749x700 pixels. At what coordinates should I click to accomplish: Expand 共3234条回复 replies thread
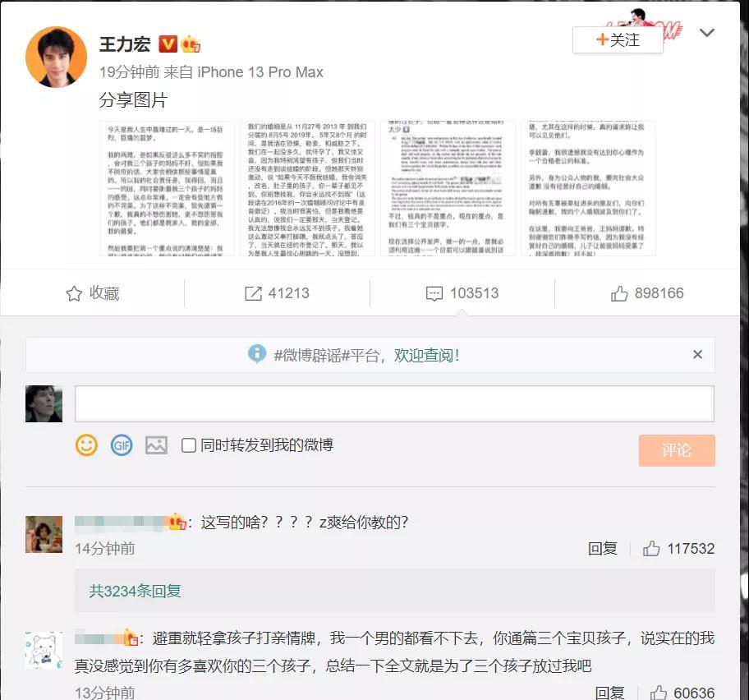[136, 591]
